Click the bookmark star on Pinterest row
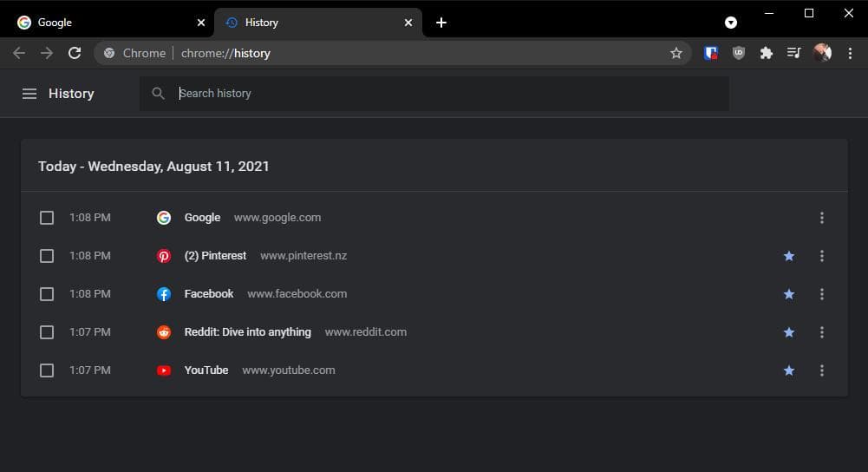 click(x=789, y=256)
